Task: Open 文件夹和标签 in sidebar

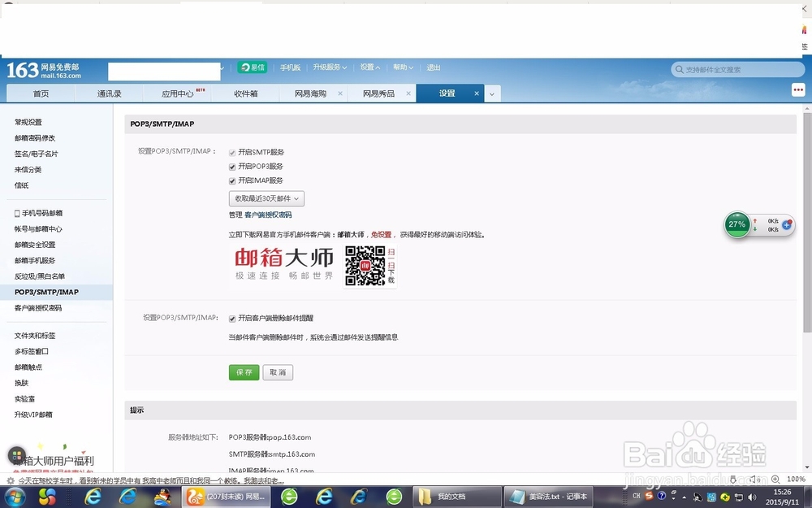Action: (35, 336)
